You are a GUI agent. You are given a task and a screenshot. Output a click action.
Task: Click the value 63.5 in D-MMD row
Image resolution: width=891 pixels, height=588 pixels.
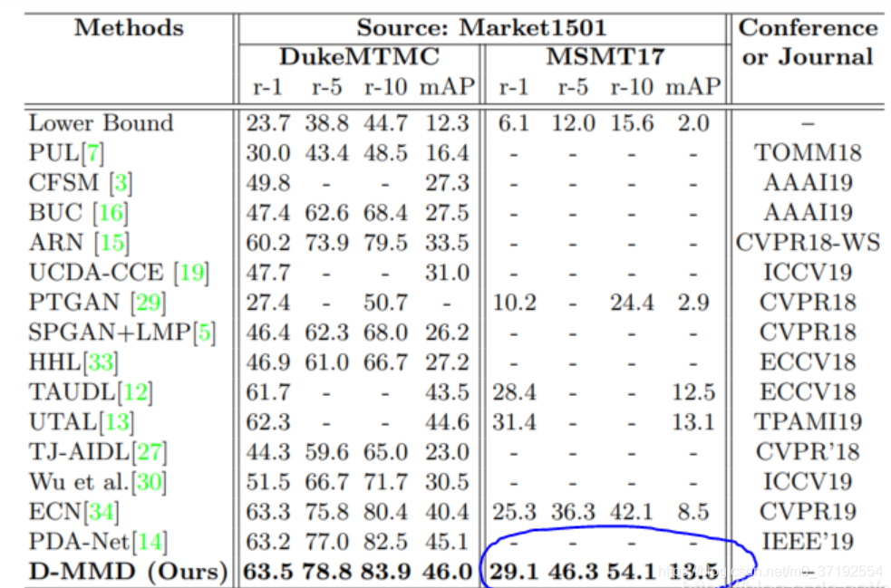[268, 572]
